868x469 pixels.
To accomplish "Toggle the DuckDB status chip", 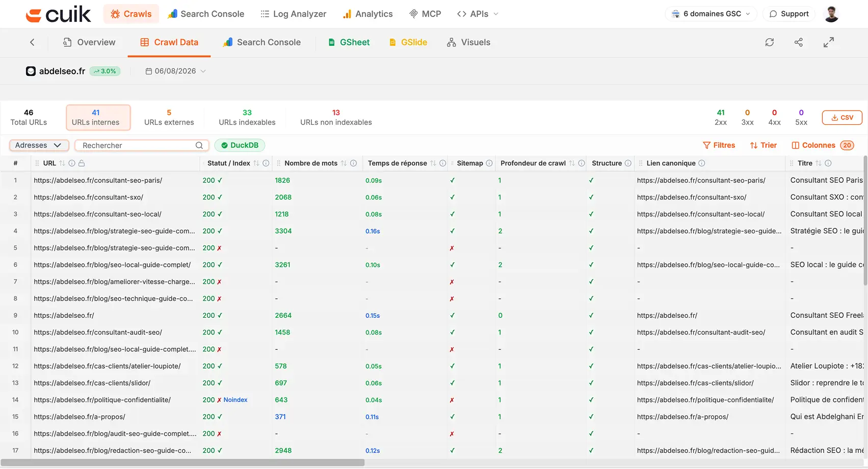I will pos(240,145).
